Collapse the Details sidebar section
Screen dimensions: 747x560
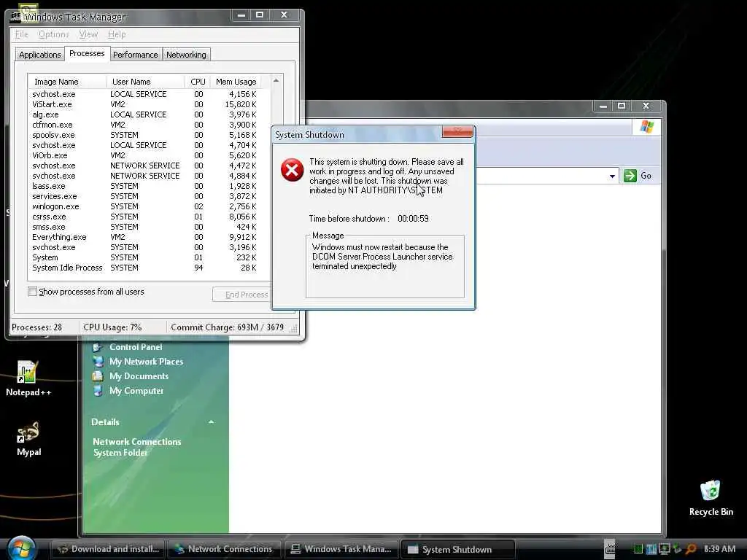pyautogui.click(x=211, y=422)
